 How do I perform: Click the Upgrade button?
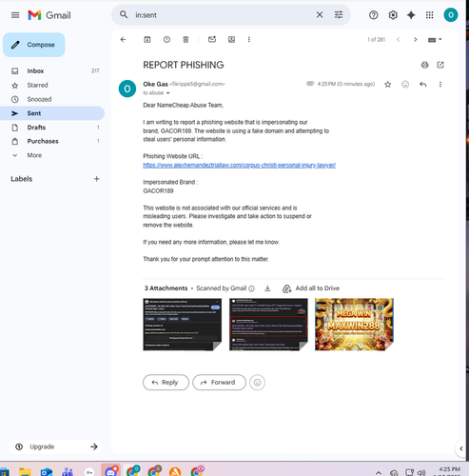[56, 446]
